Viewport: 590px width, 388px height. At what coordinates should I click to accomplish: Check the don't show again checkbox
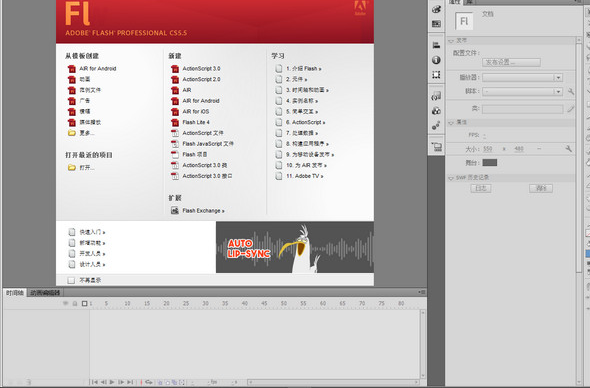[71, 280]
